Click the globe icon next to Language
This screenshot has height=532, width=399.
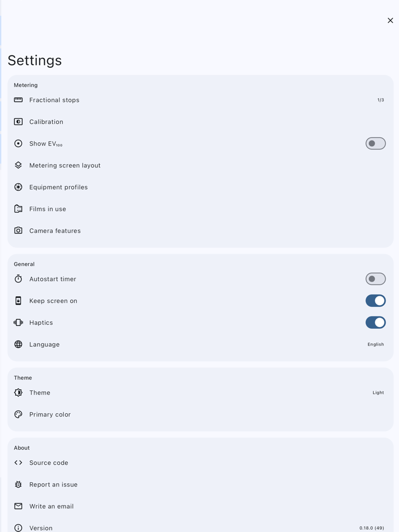coord(18,344)
